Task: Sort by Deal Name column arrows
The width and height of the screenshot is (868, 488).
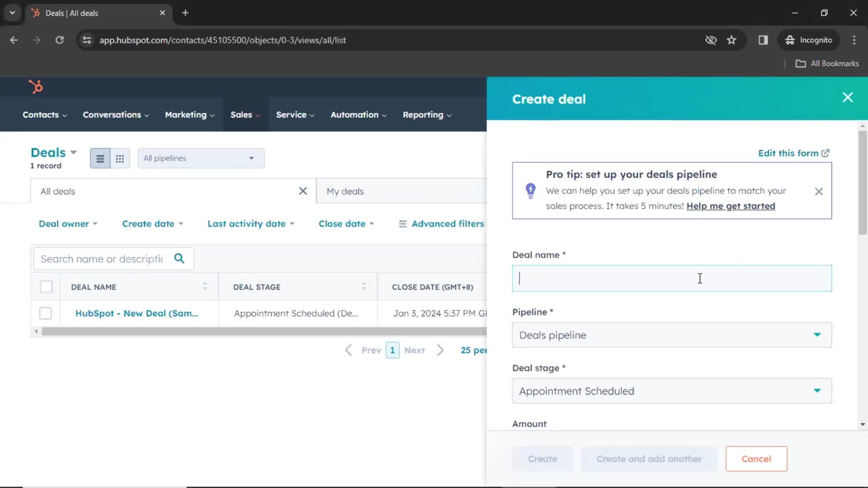Action: click(205, 286)
